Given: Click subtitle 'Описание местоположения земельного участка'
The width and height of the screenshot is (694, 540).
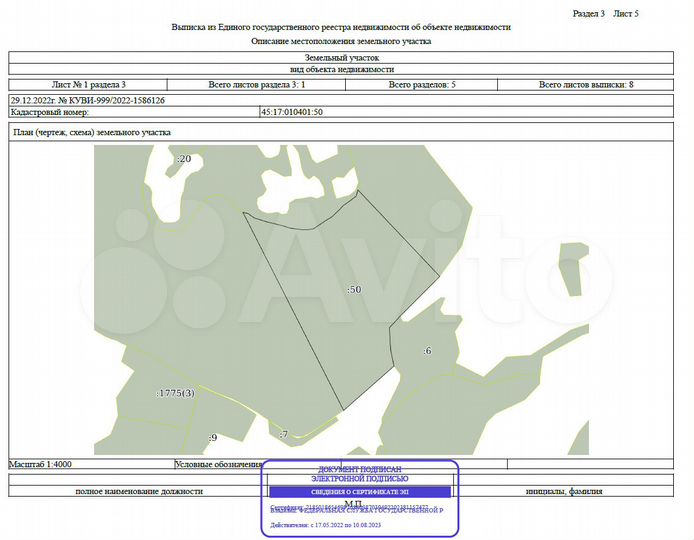Looking at the screenshot, I should click(341, 41).
